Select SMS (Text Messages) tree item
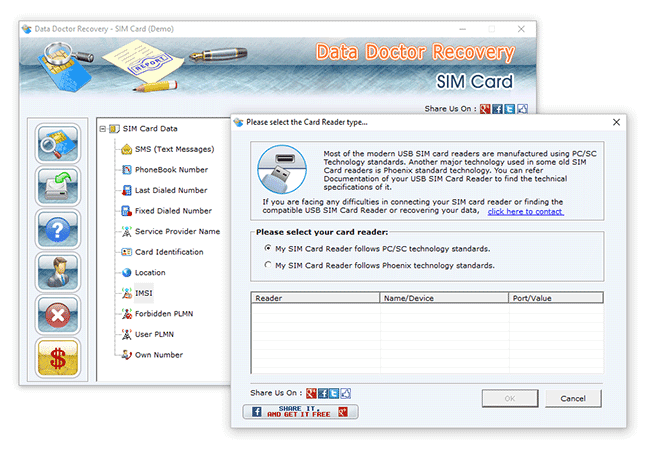The height and width of the screenshot is (450, 650). click(175, 149)
